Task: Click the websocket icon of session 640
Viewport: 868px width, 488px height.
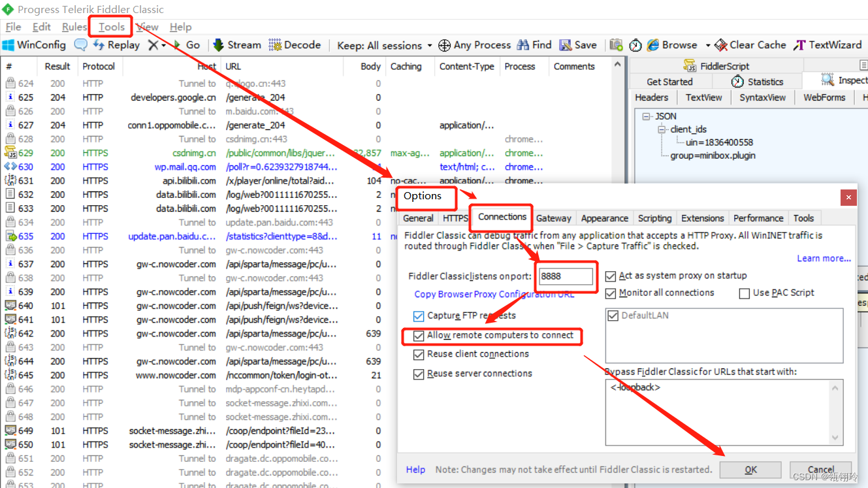Action: point(10,306)
